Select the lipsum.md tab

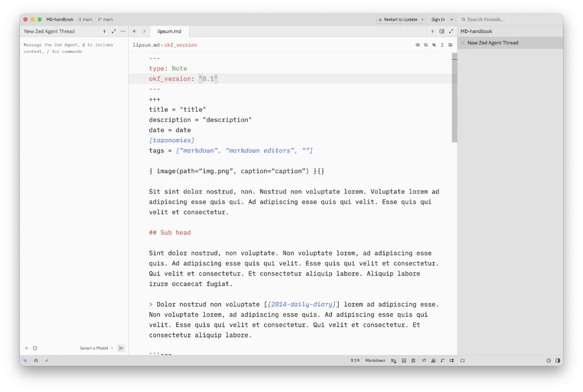(x=169, y=31)
